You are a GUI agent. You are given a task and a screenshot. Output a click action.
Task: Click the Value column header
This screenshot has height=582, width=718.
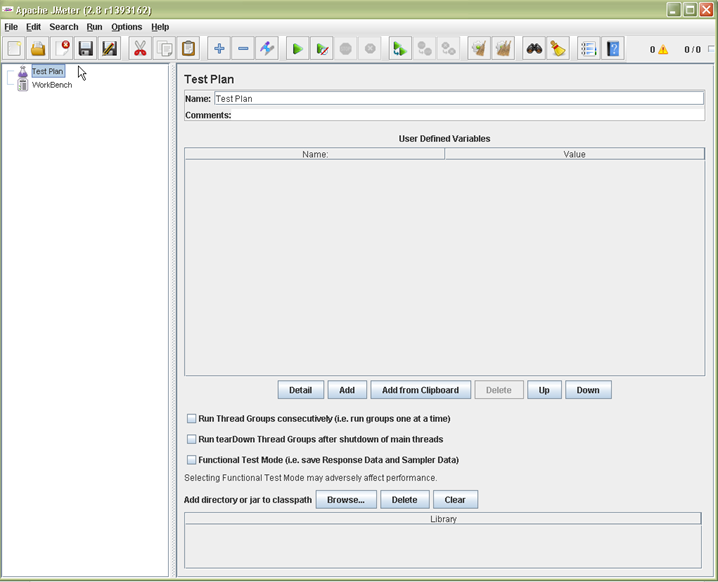[574, 154]
